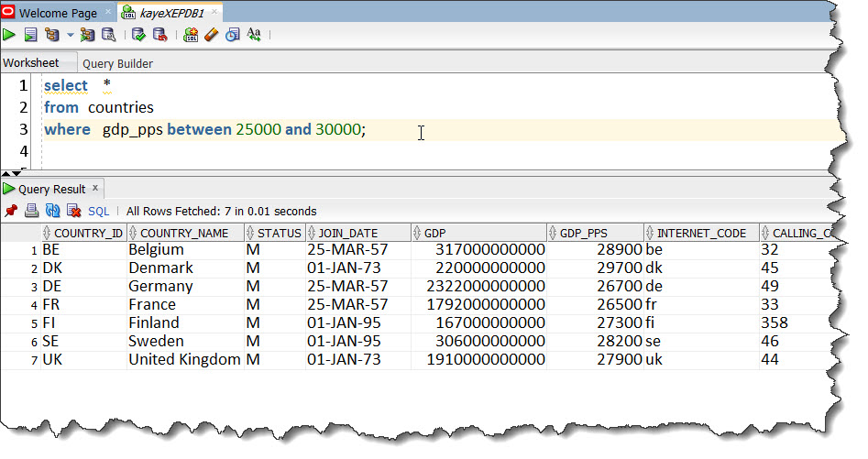The image size is (868, 459).
Task: Click the SQL link in the Query Result toolbar
Action: tap(99, 212)
